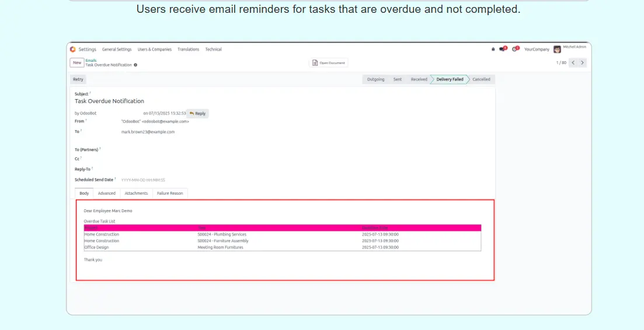This screenshot has height=330, width=644.
Task: Expand the Users & Companies menu
Action: tap(155, 50)
